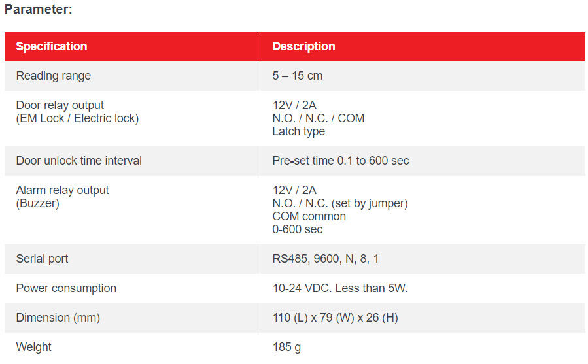Click the Latch type text
The width and height of the screenshot is (588, 364).
(x=299, y=131)
